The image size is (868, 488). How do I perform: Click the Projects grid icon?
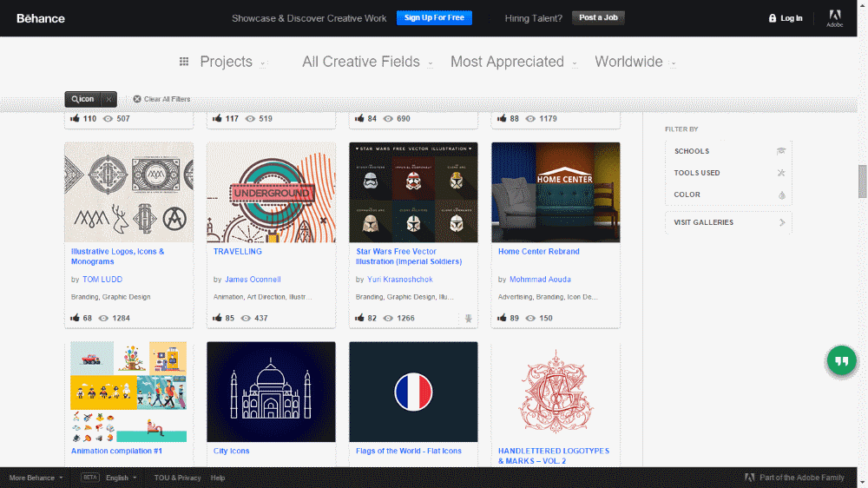pos(184,62)
